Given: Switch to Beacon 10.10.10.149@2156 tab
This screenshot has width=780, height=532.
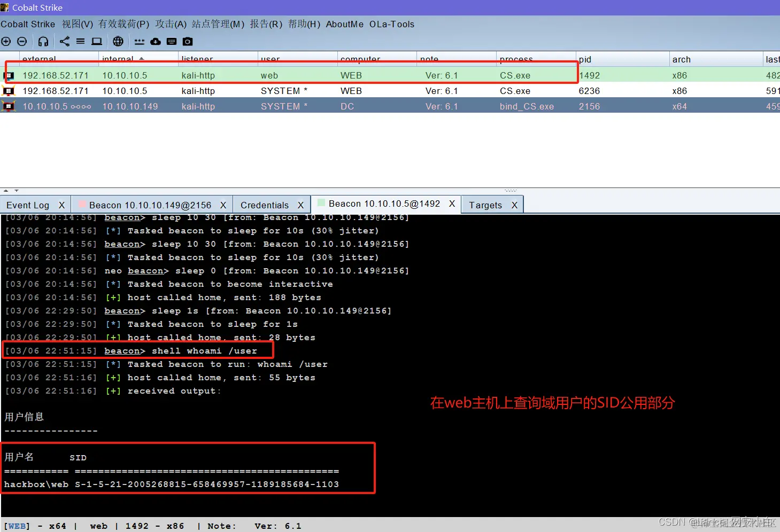Looking at the screenshot, I should pos(150,205).
